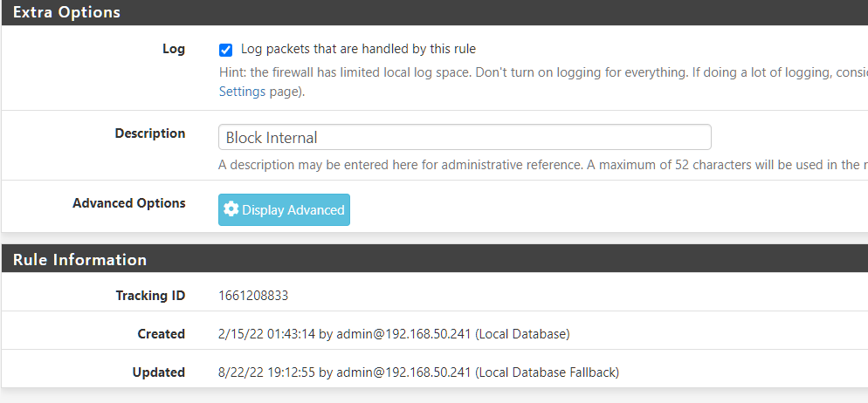
Task: Click the bold Description field label
Action: click(150, 133)
